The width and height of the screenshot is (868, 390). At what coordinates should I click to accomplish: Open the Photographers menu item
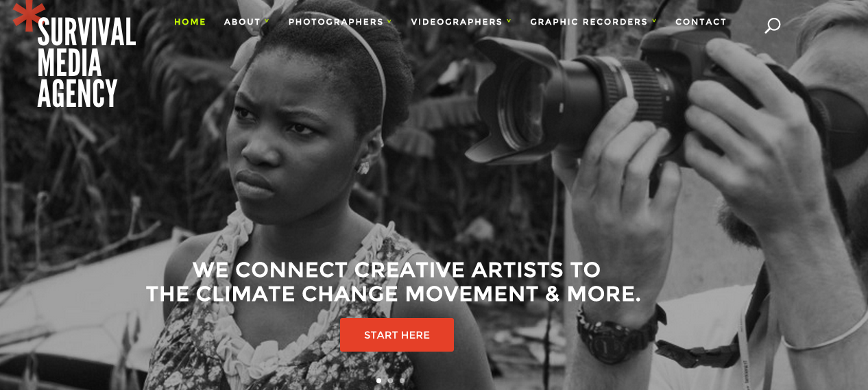[x=336, y=22]
